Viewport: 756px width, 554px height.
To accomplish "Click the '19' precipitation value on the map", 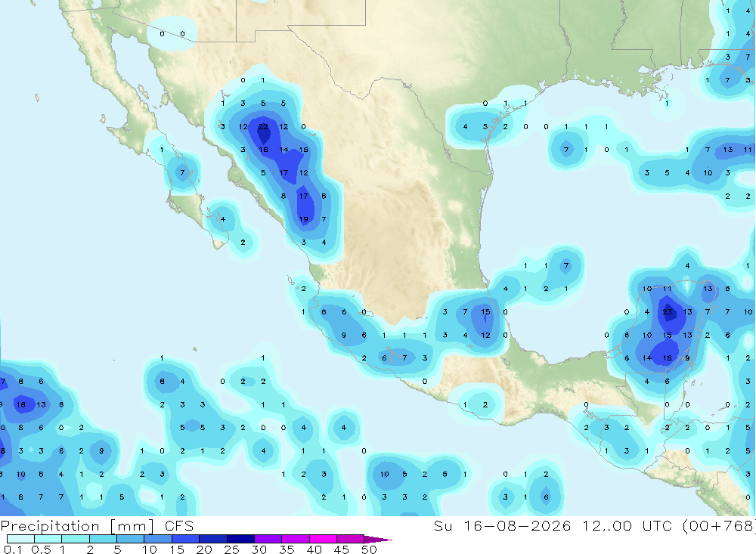I will (303, 219).
